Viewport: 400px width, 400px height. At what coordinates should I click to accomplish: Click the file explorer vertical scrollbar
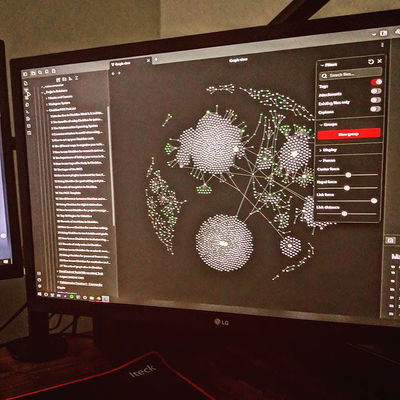click(111, 167)
